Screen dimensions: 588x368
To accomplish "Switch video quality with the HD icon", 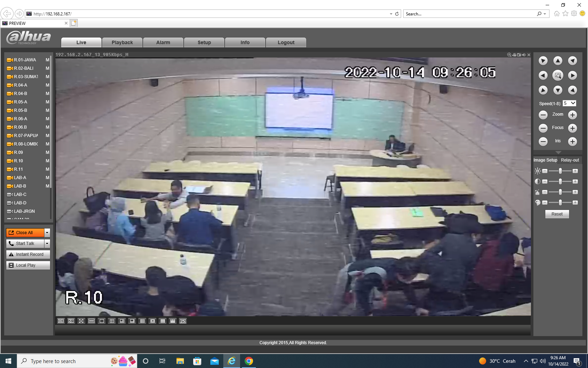I will point(61,321).
